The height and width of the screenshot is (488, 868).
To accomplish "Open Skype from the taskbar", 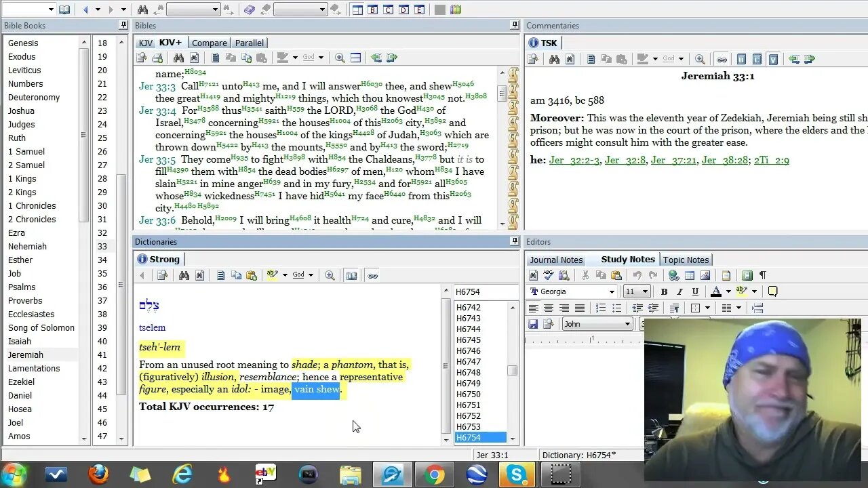I will point(517,474).
